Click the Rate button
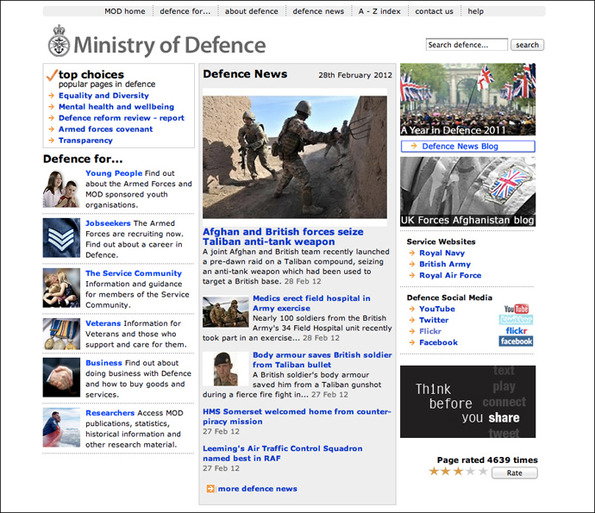 [515, 473]
